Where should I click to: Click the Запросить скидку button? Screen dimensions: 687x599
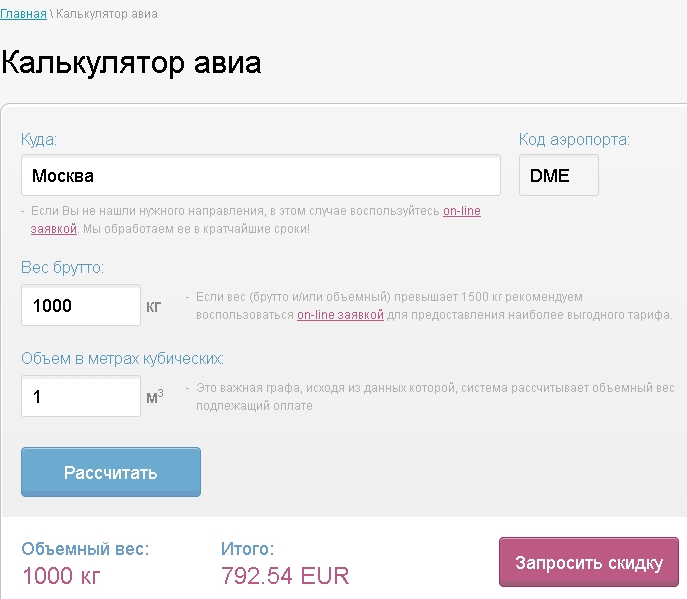[589, 562]
